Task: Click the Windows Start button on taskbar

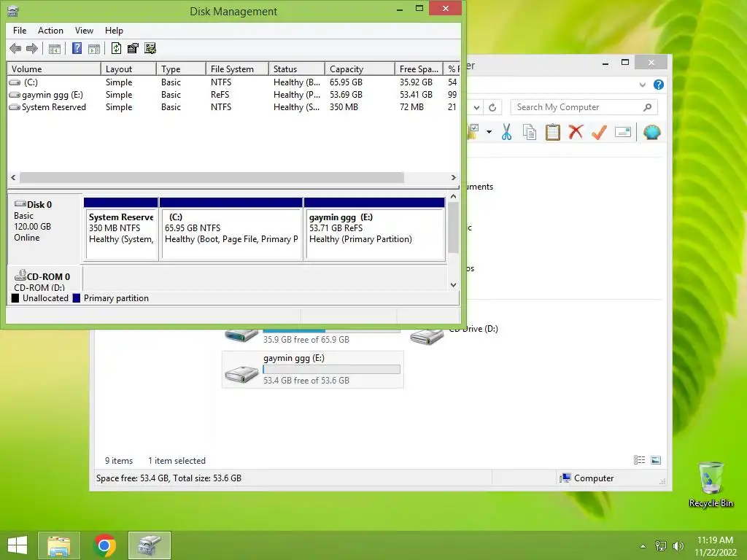Action: [x=18, y=545]
